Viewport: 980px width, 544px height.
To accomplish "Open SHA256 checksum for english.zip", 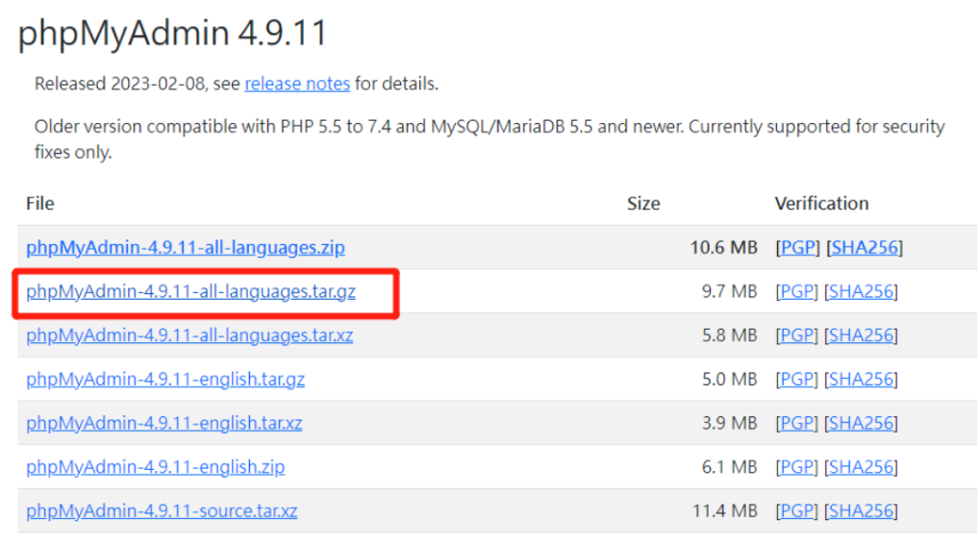I will [862, 466].
